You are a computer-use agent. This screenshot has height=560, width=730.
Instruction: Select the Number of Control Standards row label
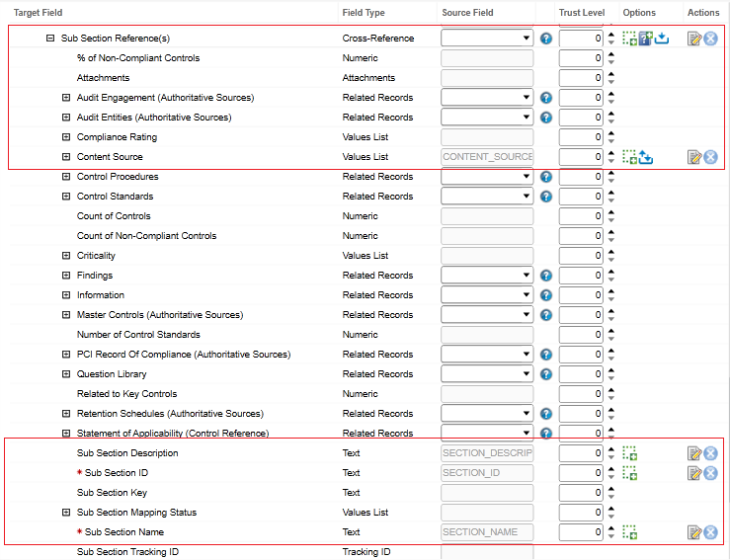click(x=138, y=335)
